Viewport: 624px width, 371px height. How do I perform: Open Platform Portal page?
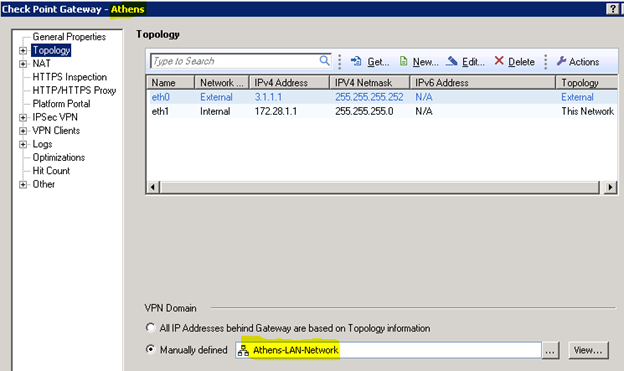(x=61, y=103)
